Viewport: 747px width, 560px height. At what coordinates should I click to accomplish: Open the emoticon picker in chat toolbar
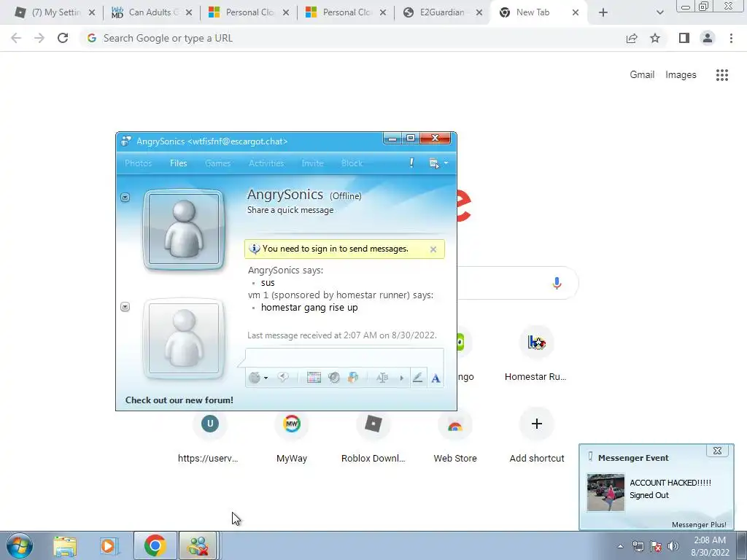tap(255, 378)
